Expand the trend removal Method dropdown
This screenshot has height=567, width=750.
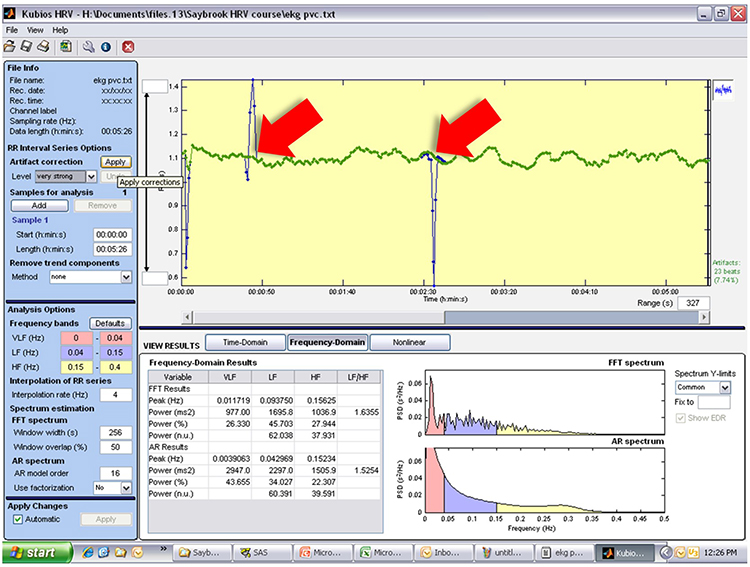pyautogui.click(x=126, y=277)
